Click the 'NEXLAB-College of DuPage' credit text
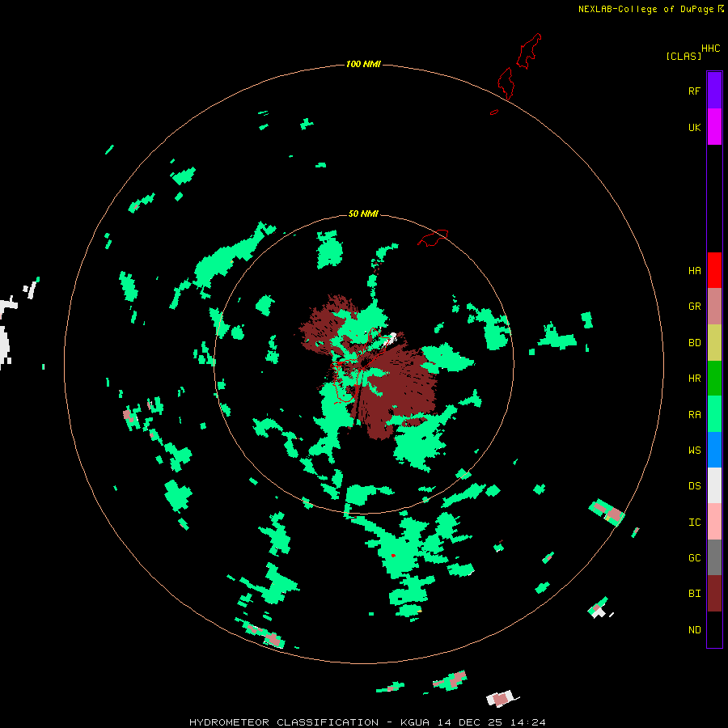Viewport: 728px width, 728px height. click(x=645, y=9)
